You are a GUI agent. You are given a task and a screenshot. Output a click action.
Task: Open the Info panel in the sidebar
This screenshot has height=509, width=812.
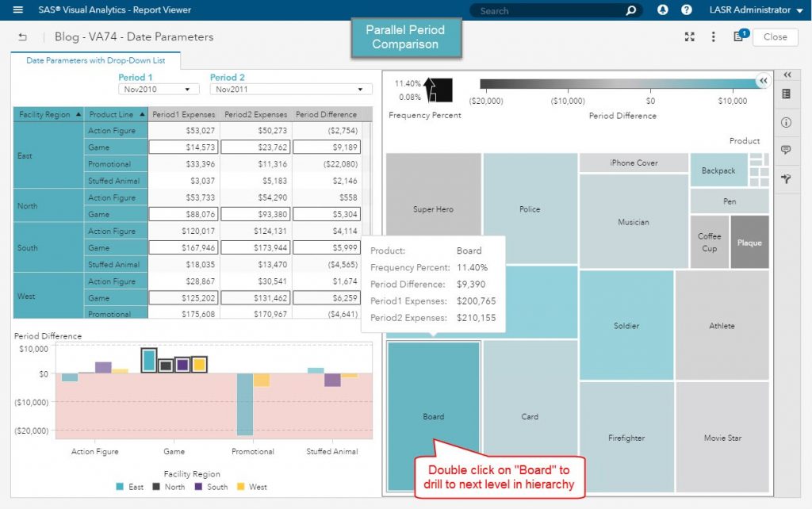pyautogui.click(x=787, y=122)
